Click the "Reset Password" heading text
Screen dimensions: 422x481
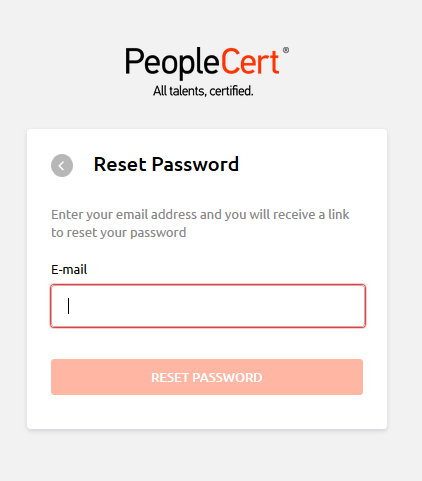pyautogui.click(x=166, y=164)
